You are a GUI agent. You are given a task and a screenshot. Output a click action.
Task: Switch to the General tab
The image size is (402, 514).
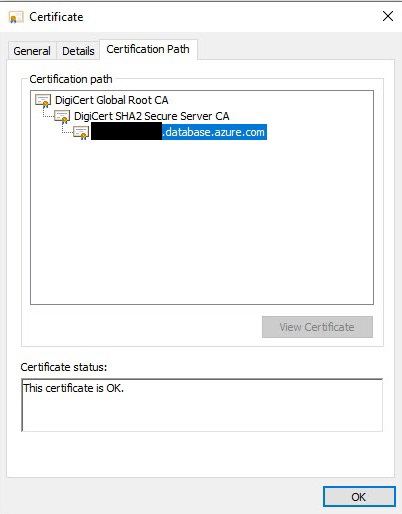click(x=32, y=51)
